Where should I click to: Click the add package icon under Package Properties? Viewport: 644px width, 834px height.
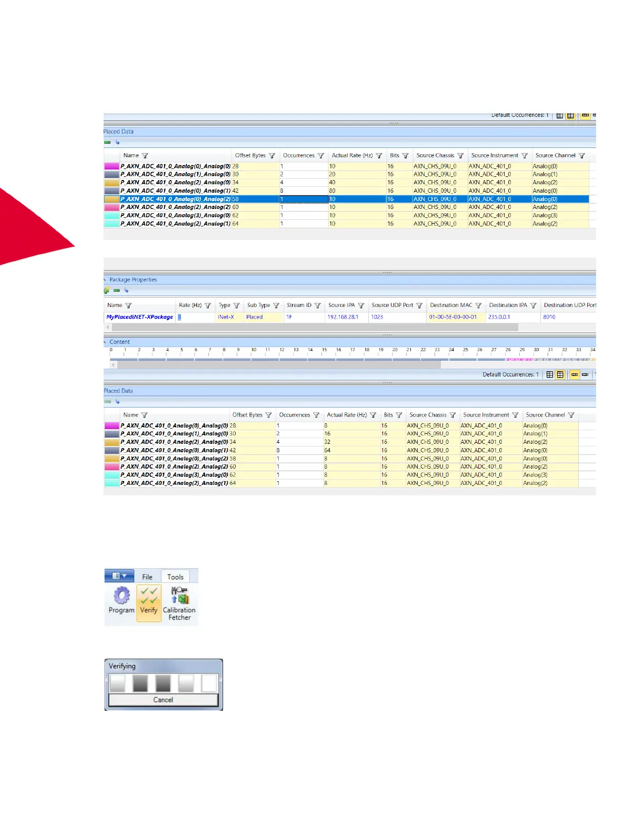(x=107, y=290)
